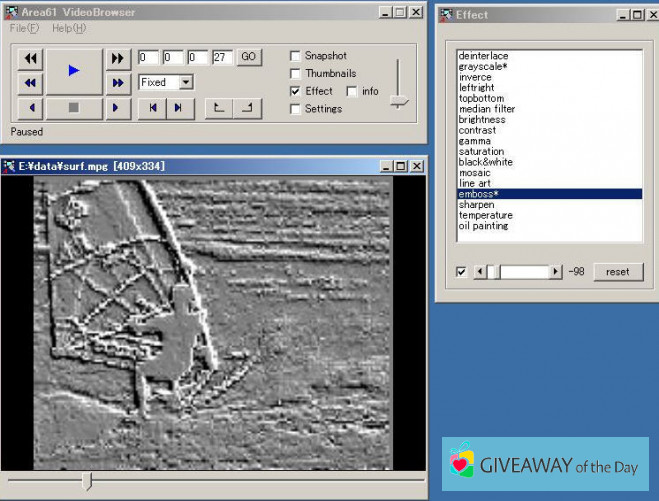Set the mark-in point bracket button
The width and height of the screenshot is (659, 501).
(x=219, y=108)
